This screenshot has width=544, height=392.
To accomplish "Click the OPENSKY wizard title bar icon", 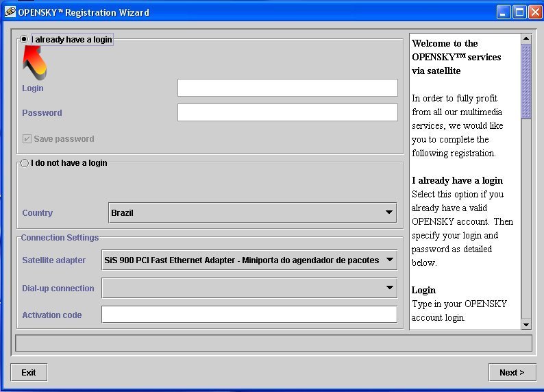I will coord(10,12).
